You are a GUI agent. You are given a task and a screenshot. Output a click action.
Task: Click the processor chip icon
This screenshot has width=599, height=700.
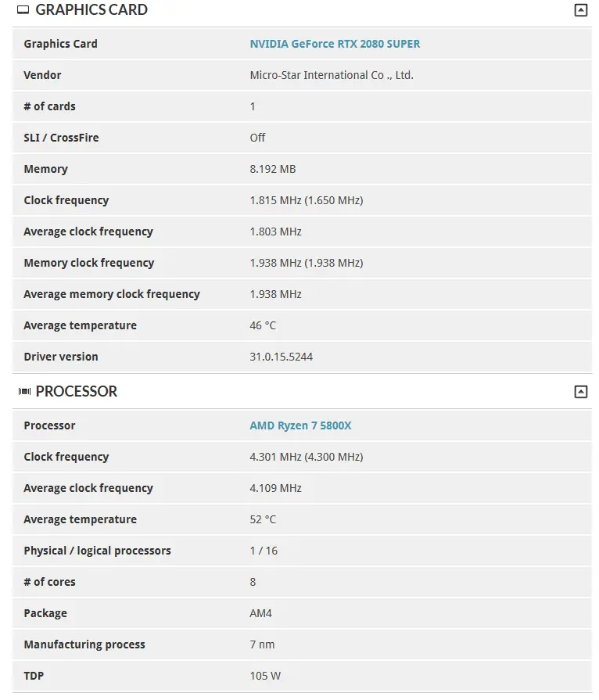click(24, 392)
